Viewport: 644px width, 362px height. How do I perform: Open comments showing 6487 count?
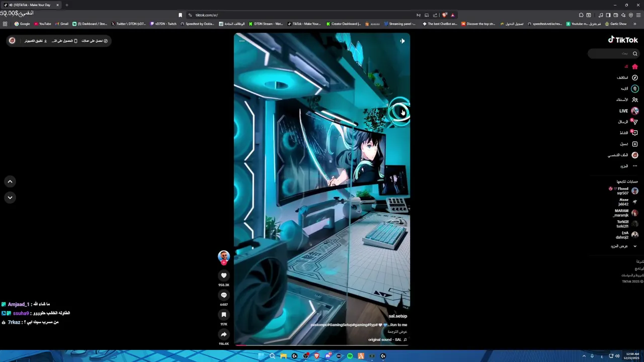point(224,295)
